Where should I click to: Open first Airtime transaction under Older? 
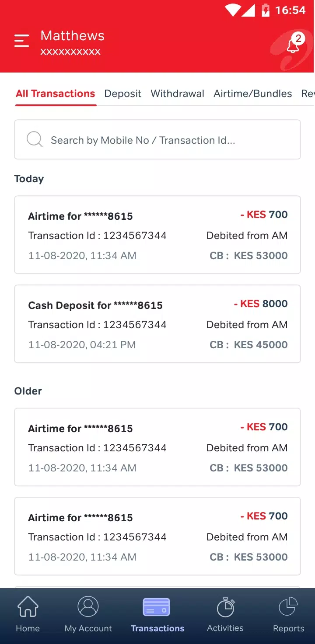point(157,447)
